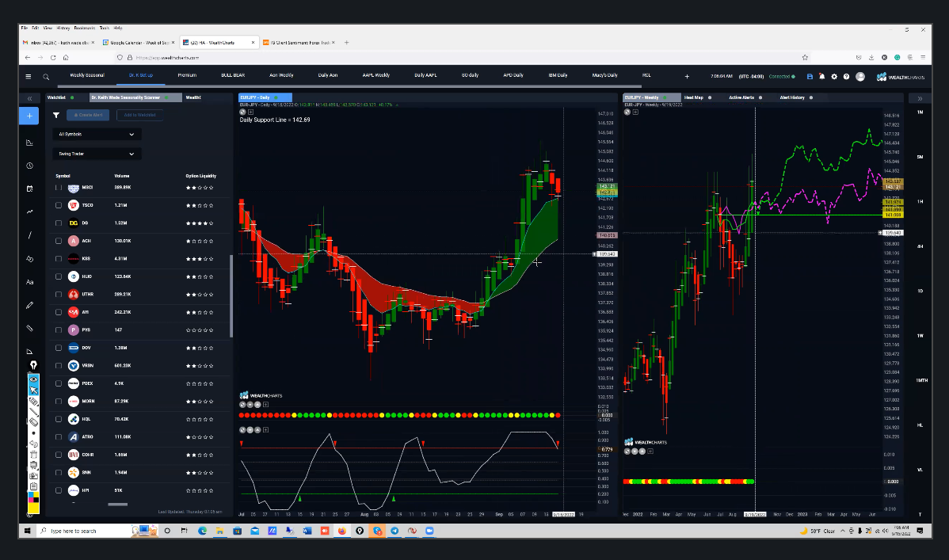Open the calendar icon in left sidebar
The height and width of the screenshot is (560, 949).
click(x=29, y=189)
